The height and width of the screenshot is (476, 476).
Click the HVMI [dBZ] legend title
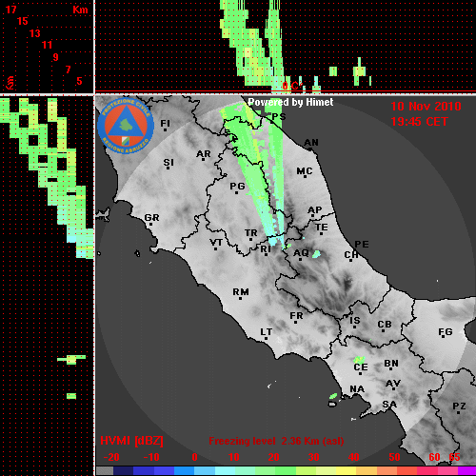click(x=131, y=441)
